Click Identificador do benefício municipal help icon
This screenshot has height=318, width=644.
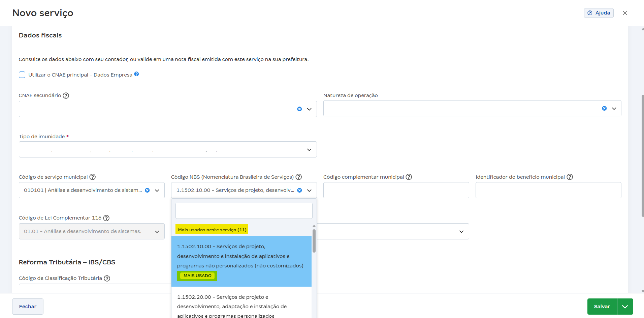[x=570, y=177]
